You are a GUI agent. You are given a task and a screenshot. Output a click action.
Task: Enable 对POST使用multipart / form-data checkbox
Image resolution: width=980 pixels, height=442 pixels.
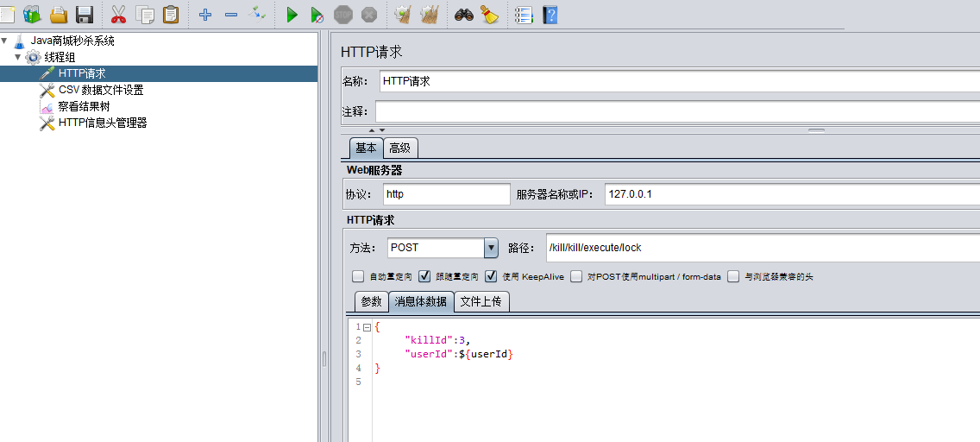(x=576, y=276)
